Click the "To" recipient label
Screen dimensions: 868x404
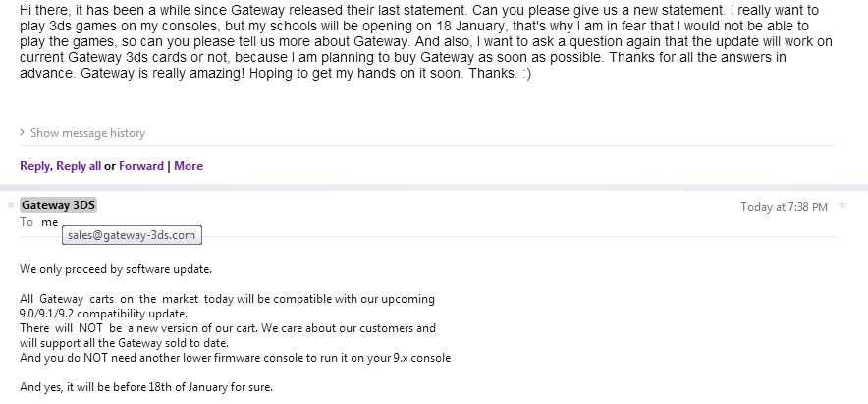coord(27,222)
